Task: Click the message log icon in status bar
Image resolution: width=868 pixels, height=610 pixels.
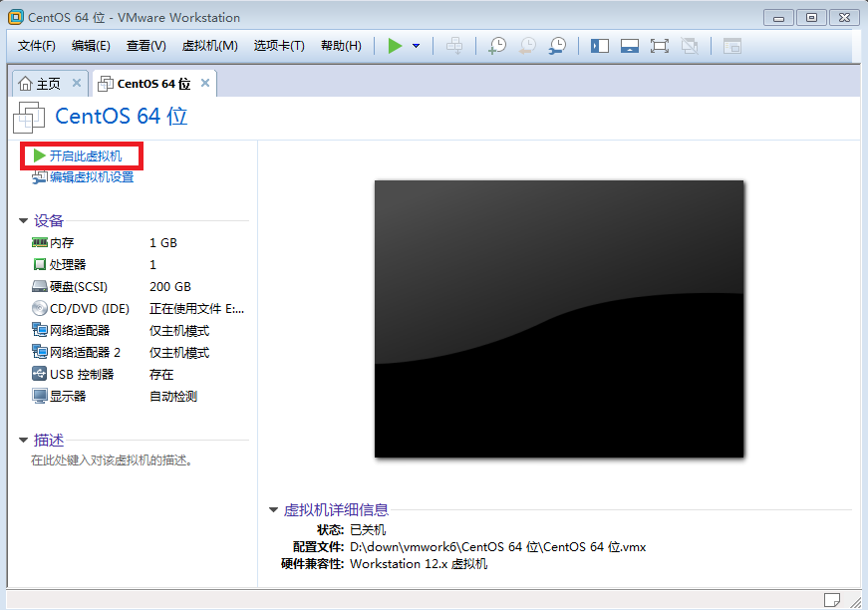Action: point(831,599)
